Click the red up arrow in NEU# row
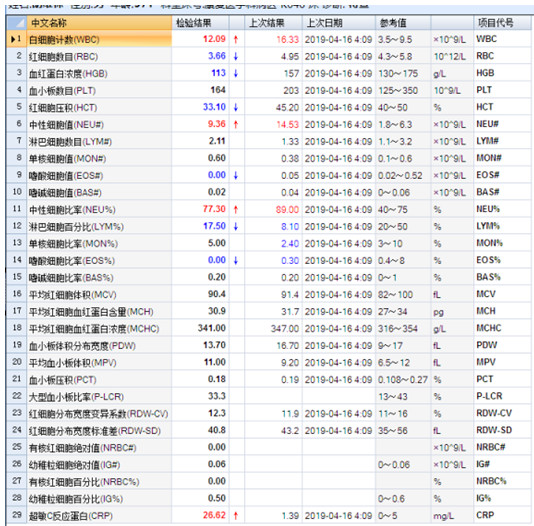The height and width of the screenshot is (526, 534). coord(236,125)
